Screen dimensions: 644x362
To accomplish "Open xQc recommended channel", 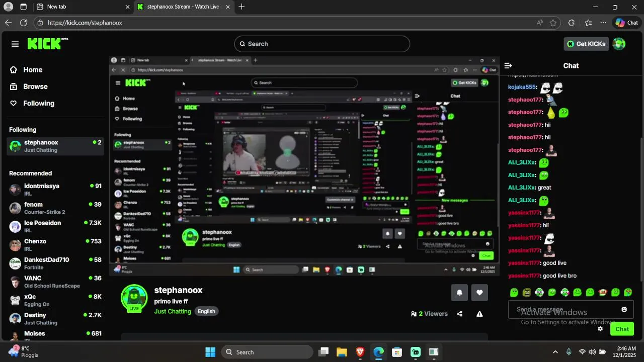I will pyautogui.click(x=55, y=300).
